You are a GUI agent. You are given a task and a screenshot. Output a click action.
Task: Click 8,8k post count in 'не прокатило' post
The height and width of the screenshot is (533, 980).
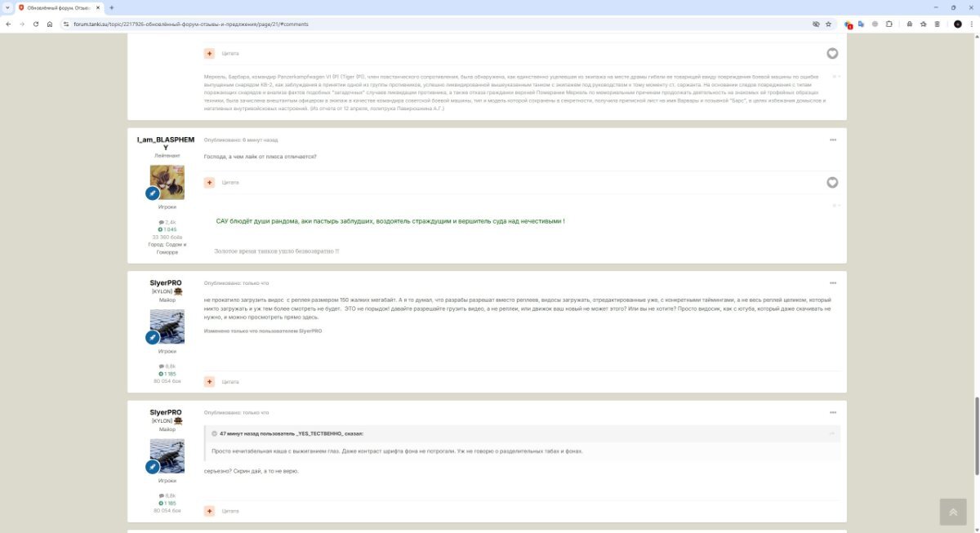pos(167,366)
